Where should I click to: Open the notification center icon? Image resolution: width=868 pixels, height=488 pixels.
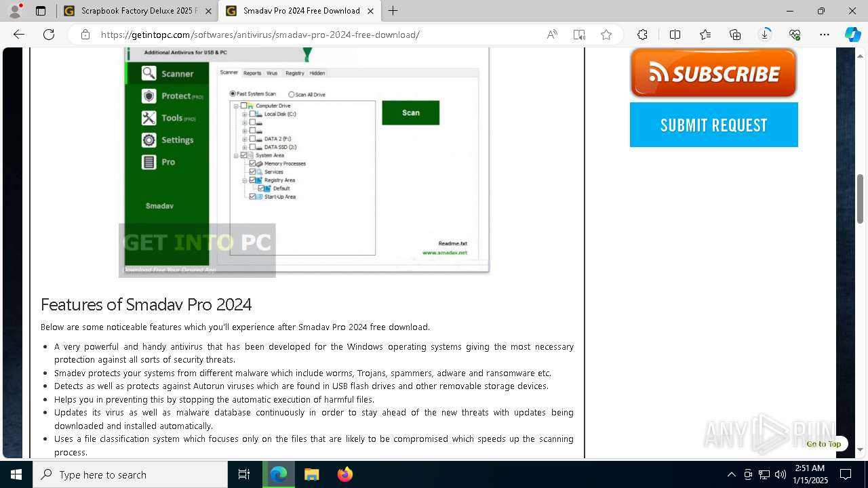pyautogui.click(x=846, y=474)
